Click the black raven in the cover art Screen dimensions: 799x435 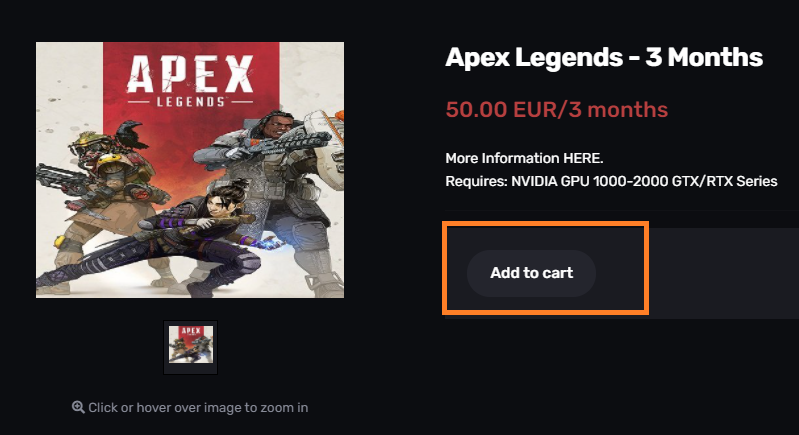coord(131,134)
